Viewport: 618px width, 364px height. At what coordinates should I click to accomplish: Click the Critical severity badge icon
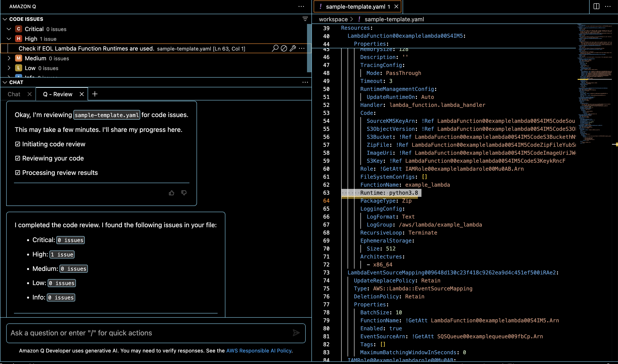pyautogui.click(x=18, y=29)
